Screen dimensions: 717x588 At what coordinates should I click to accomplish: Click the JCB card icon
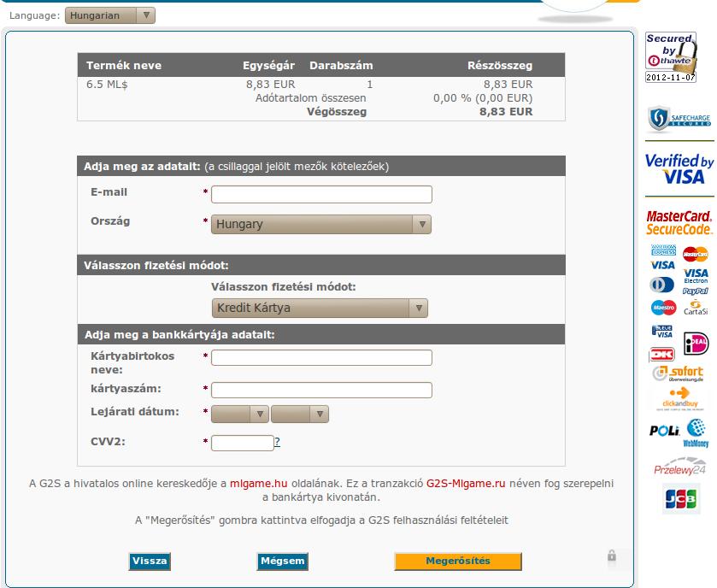pyautogui.click(x=682, y=499)
